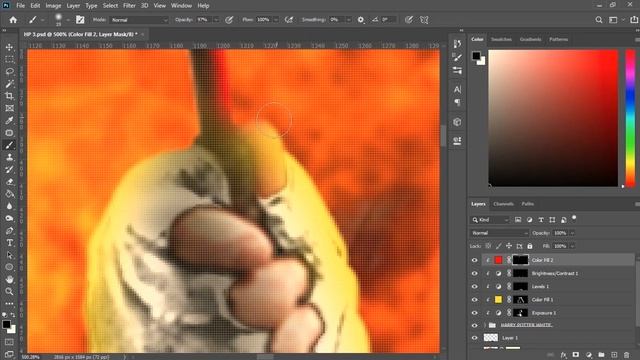Open the brush blending Mode dropdown
The height and width of the screenshot is (360, 640).
(x=139, y=20)
